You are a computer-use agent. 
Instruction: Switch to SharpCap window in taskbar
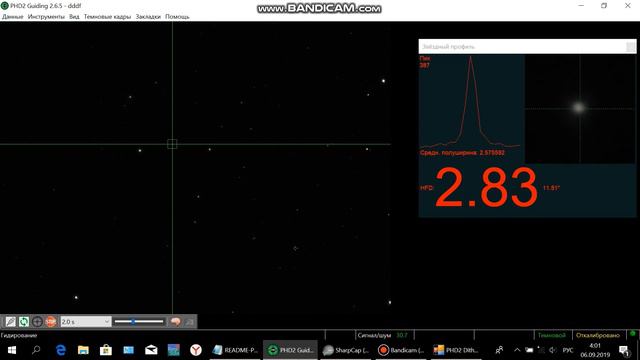click(x=345, y=350)
